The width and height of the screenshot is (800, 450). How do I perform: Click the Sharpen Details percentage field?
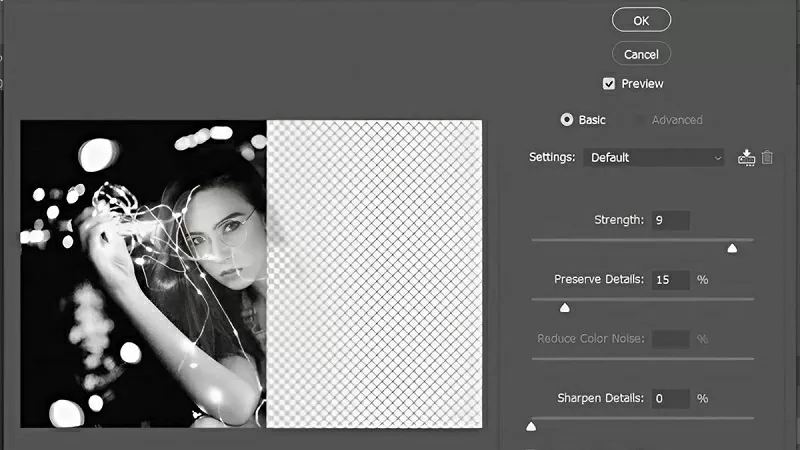point(670,399)
